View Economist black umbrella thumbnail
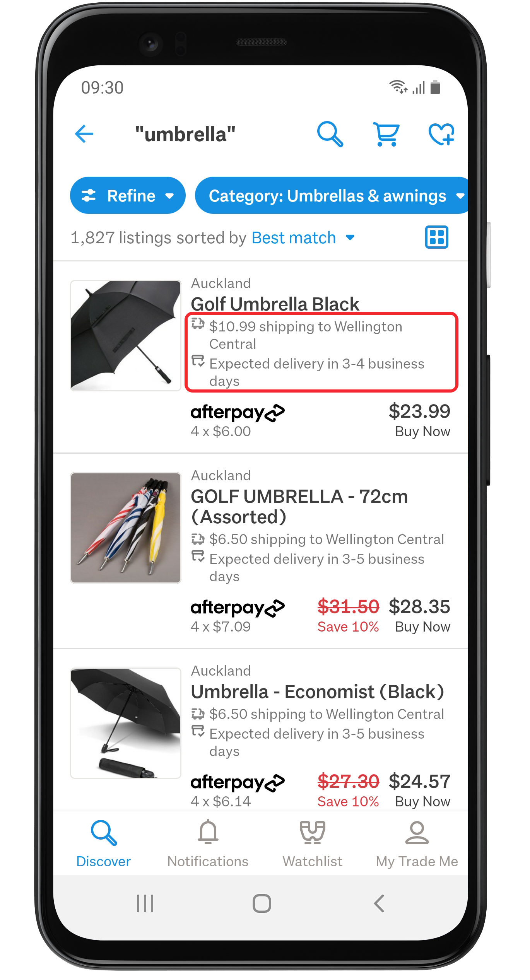 126,723
